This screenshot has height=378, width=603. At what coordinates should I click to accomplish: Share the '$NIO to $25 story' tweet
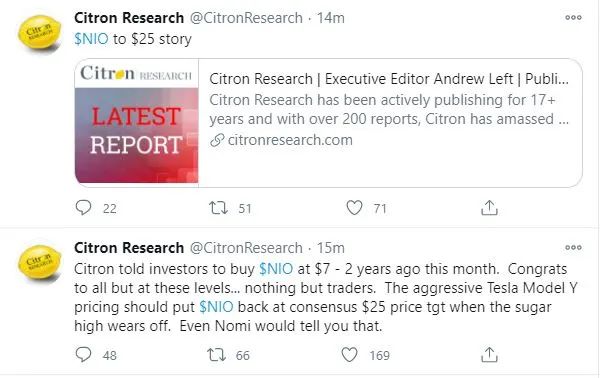pos(489,208)
